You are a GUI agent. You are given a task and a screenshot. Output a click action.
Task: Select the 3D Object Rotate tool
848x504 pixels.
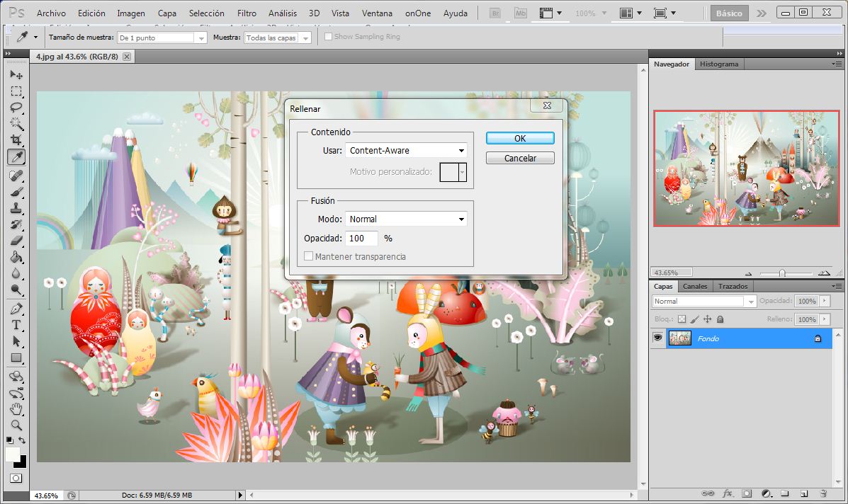pyautogui.click(x=16, y=377)
